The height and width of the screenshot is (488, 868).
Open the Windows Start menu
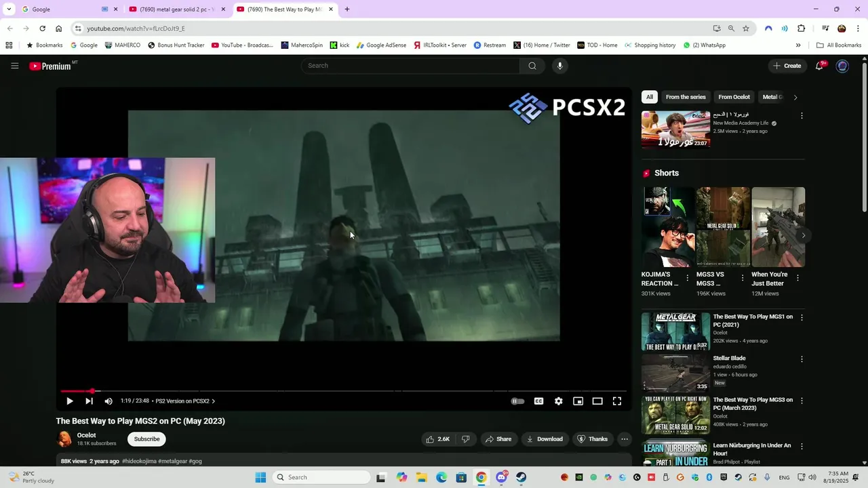coord(260,477)
